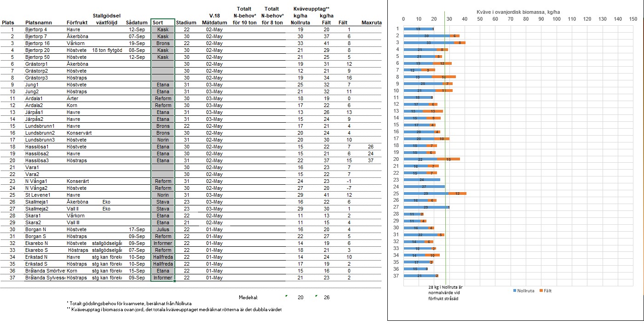This screenshot has width=644, height=324.
Task: Select the "18 ton flytgöd" cell
Action: (107, 50)
